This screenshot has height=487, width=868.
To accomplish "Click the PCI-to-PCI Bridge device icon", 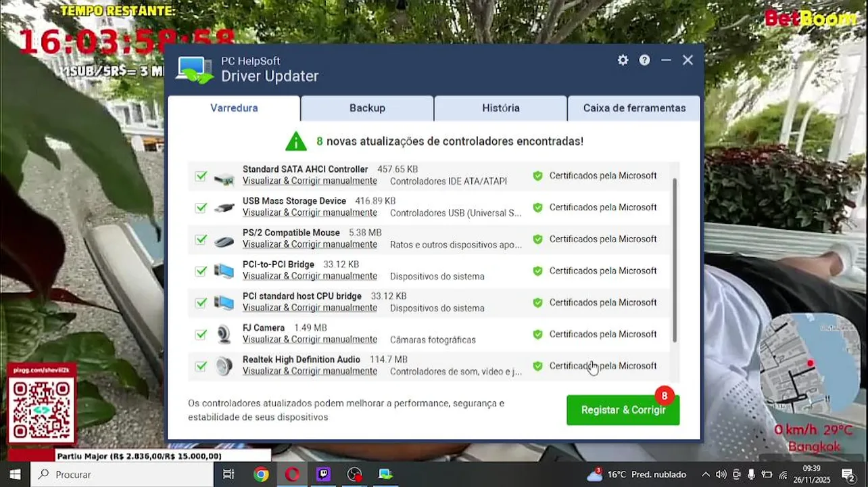I will click(x=224, y=271).
